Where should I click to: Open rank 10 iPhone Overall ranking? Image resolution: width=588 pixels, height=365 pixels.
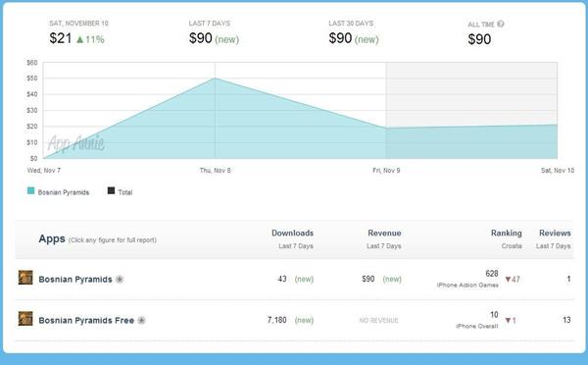(494, 315)
